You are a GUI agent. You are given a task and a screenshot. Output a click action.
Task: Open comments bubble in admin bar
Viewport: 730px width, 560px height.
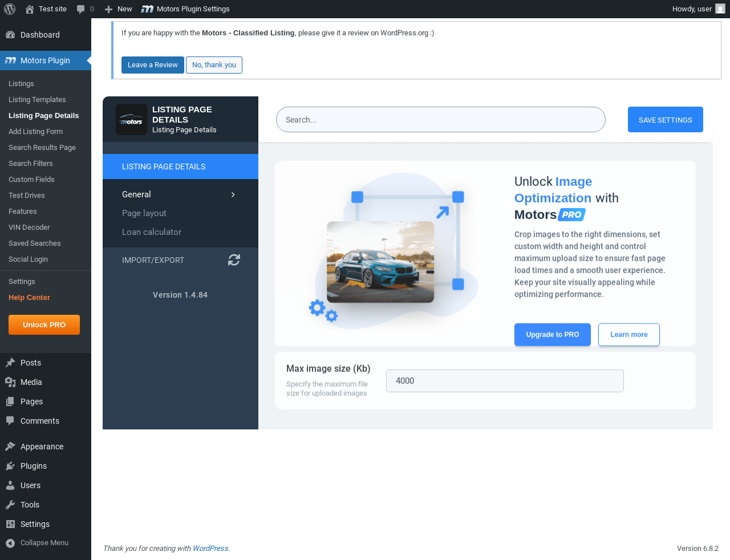coord(86,9)
